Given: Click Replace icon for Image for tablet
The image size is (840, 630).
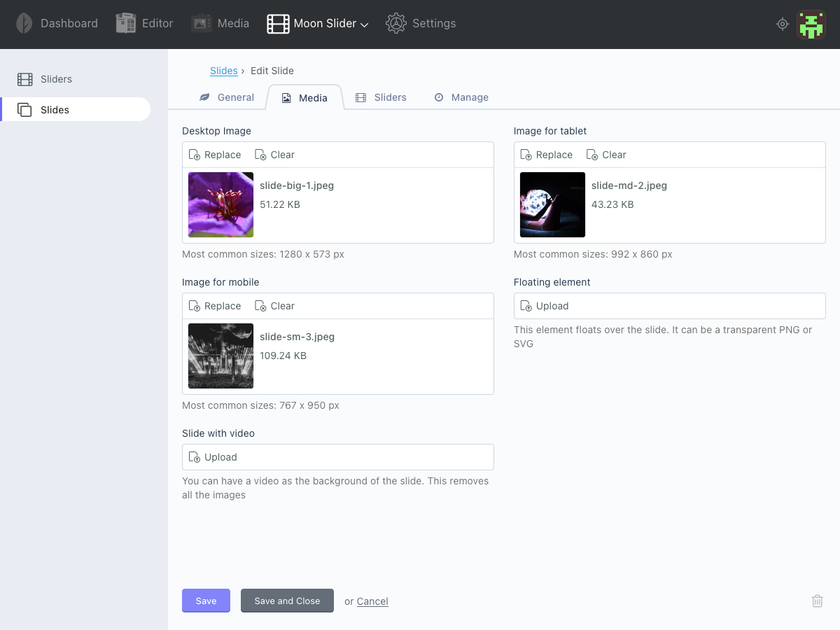Looking at the screenshot, I should (526, 155).
